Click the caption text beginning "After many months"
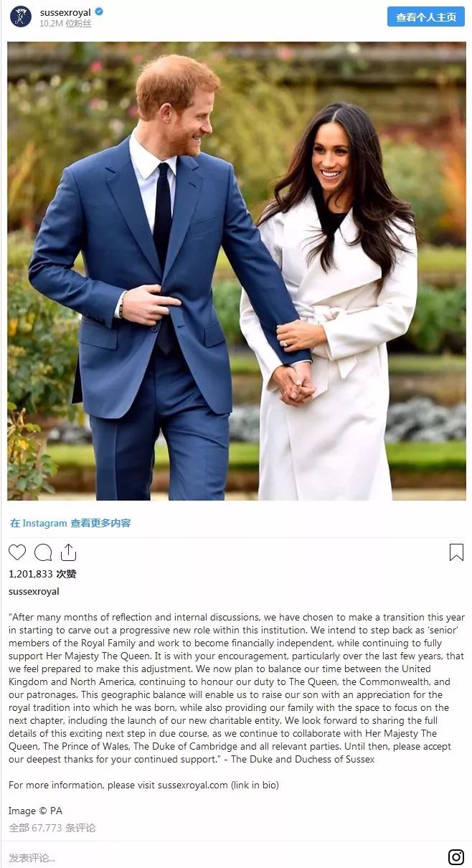Image resolution: width=472 pixels, height=868 pixels. coord(237,688)
